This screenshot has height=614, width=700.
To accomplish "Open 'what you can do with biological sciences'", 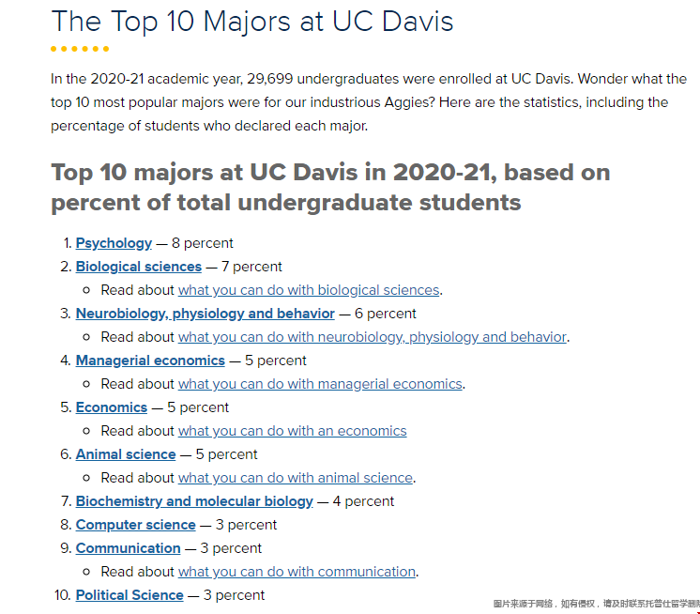I will click(309, 290).
